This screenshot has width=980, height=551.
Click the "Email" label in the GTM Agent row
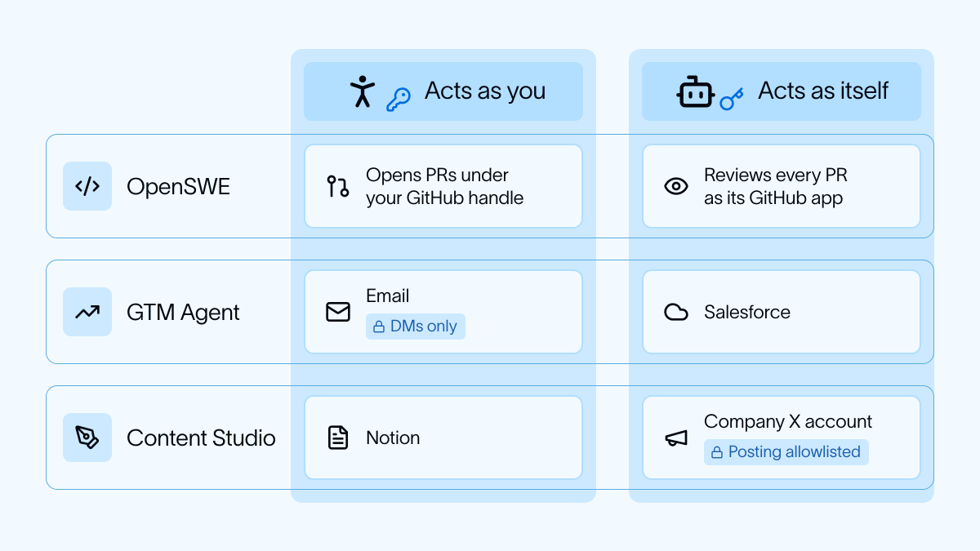pos(388,296)
